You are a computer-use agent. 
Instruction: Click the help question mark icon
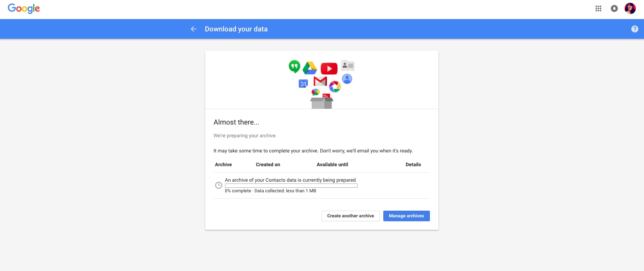coord(635,29)
